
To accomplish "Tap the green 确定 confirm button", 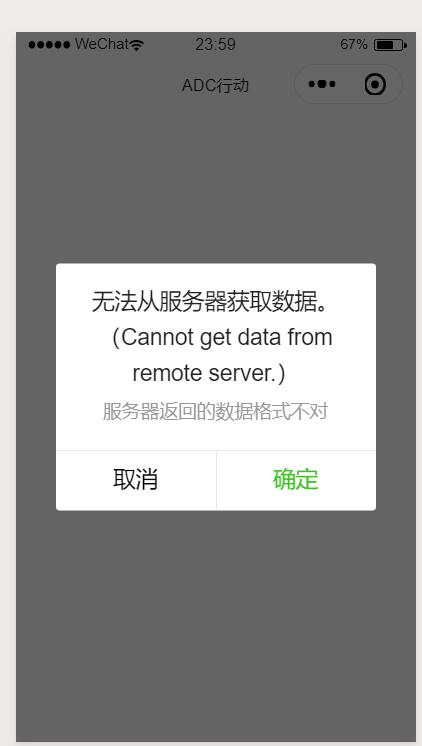I will coord(296,481).
